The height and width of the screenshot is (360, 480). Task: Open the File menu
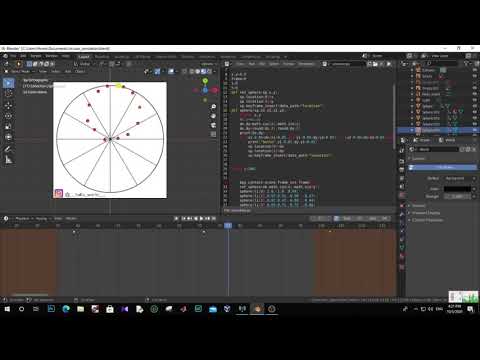tap(13, 56)
